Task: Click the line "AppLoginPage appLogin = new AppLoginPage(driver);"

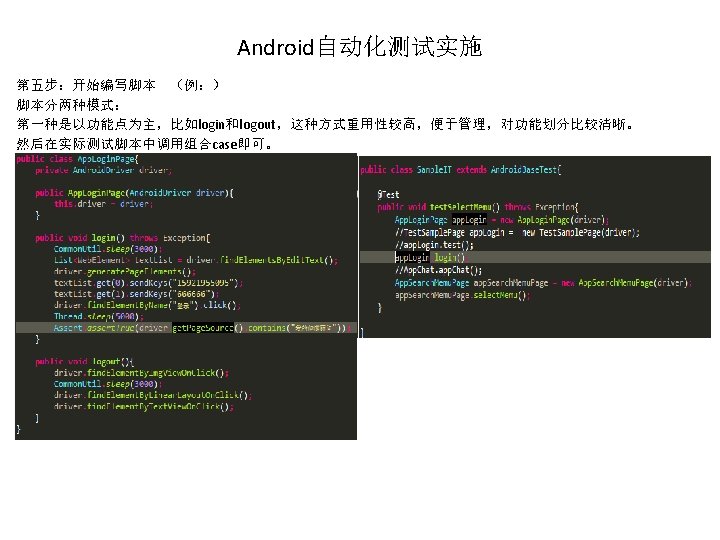Action: click(x=502, y=220)
